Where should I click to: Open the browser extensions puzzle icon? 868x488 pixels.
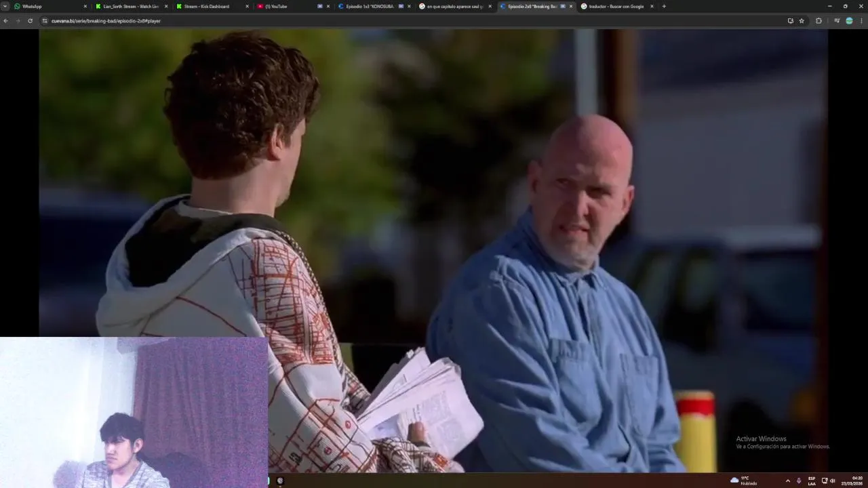(818, 21)
